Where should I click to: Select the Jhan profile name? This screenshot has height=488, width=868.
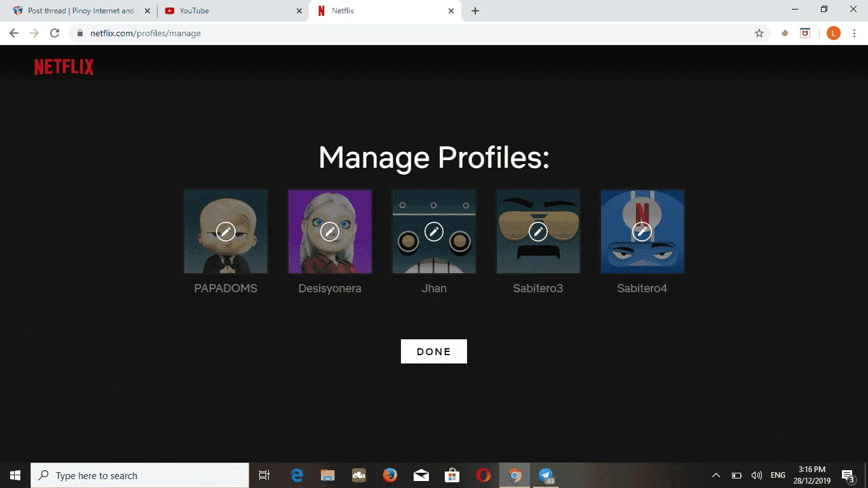pyautogui.click(x=434, y=288)
